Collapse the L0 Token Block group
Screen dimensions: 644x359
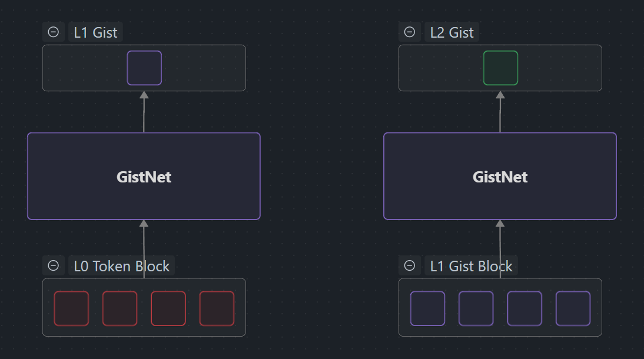pos(54,265)
